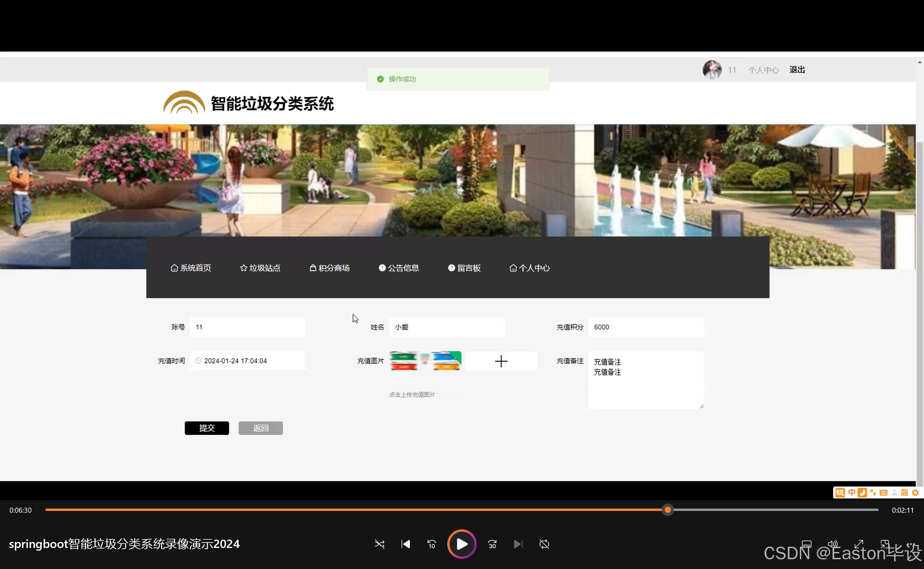Screen dimensions: 924x569
Task: Open the input method settings gear
Action: coord(915,492)
